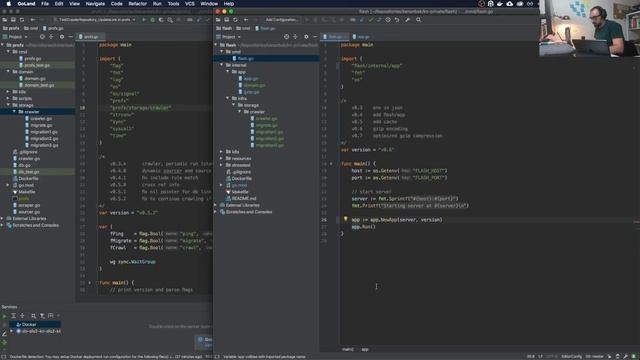The image size is (640, 360).
Task: Click the Open folder icon in prohx toolbar
Action: 4,20
